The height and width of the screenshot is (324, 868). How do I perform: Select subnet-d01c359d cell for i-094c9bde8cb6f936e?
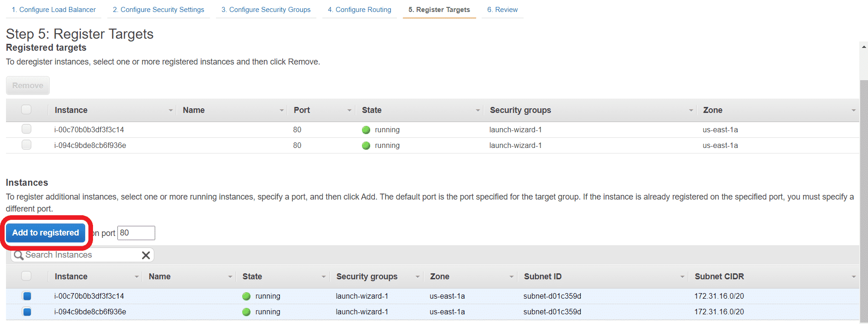552,312
